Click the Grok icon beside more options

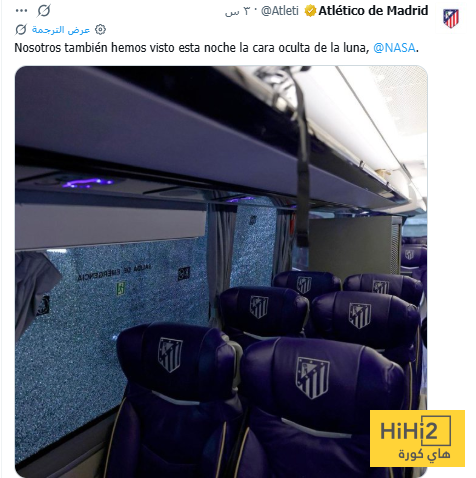coord(44,11)
